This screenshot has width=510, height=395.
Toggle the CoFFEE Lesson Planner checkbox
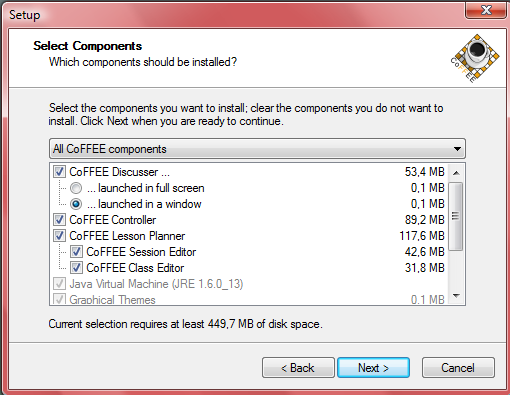[59, 236]
